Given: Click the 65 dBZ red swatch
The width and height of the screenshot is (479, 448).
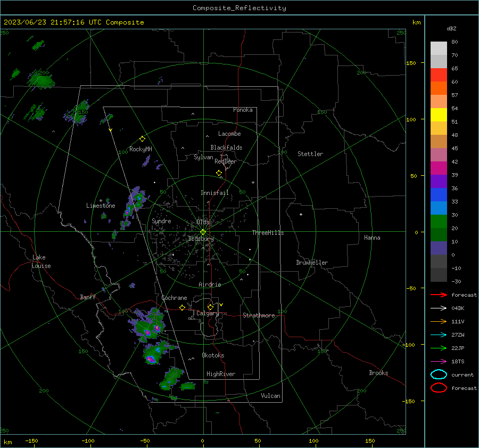Looking at the screenshot, I should (x=439, y=75).
